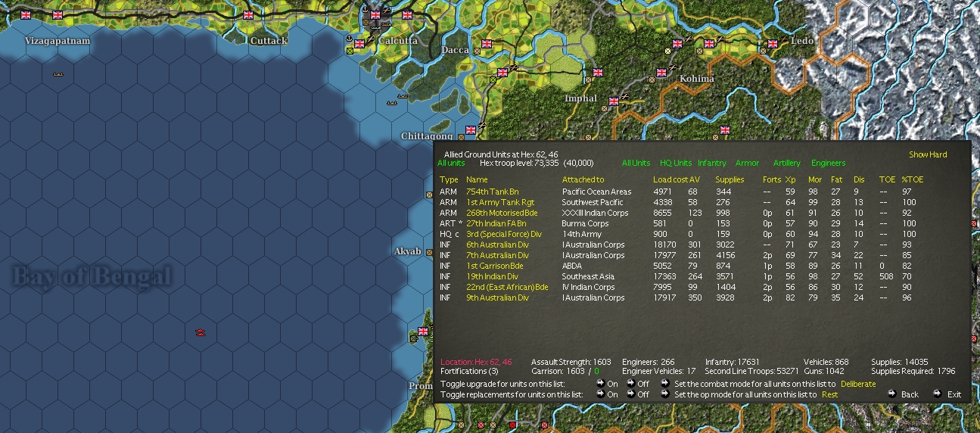Open the 9th Australian Div unit

point(497,297)
